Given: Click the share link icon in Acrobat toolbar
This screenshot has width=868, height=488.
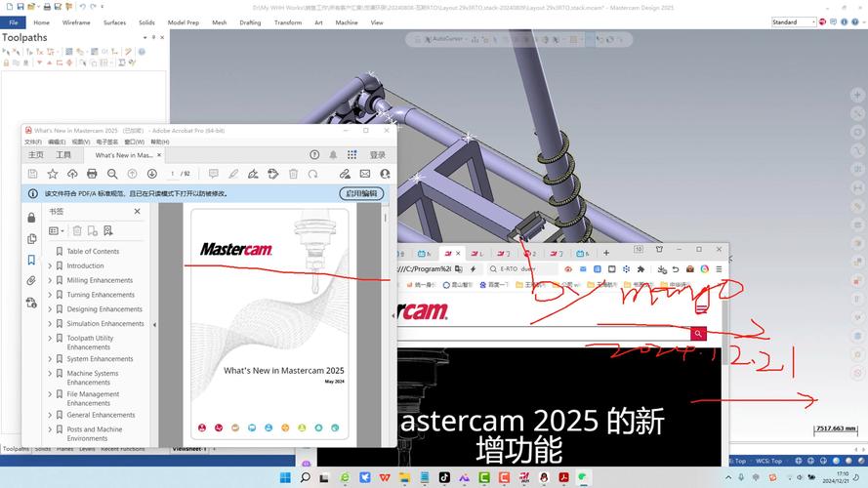Looking at the screenshot, I should pyautogui.click(x=345, y=174).
